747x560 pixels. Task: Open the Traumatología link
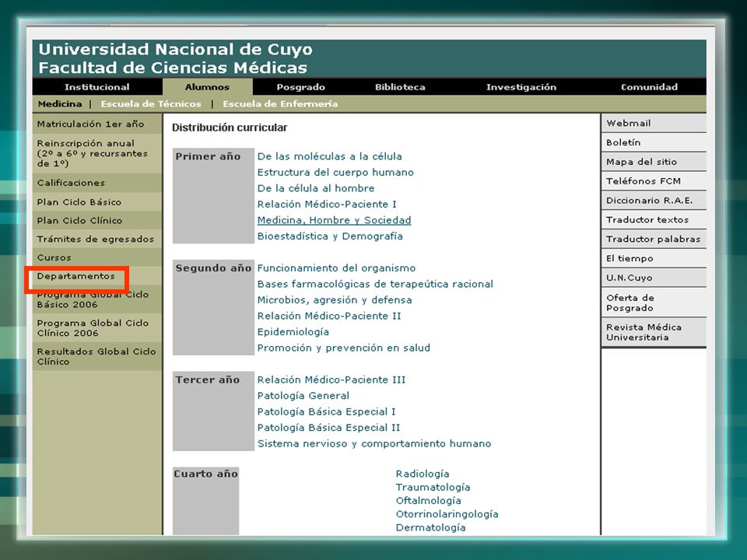[433, 487]
